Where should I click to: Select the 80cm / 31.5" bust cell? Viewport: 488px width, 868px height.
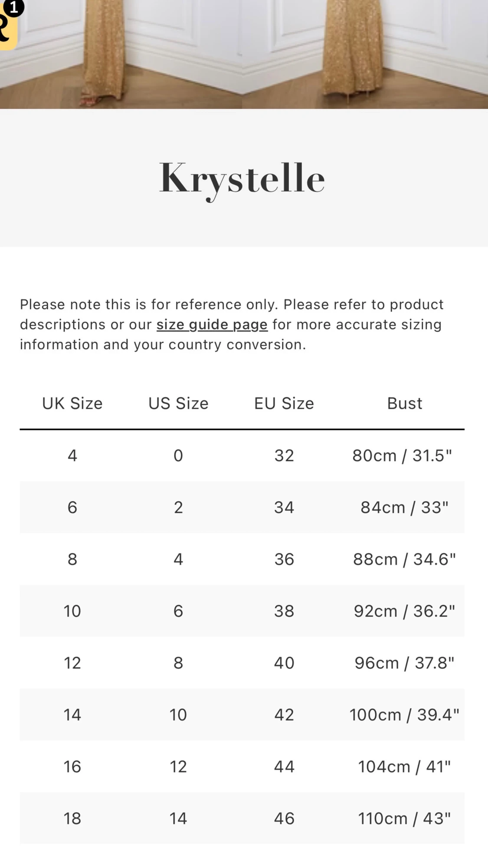click(402, 455)
